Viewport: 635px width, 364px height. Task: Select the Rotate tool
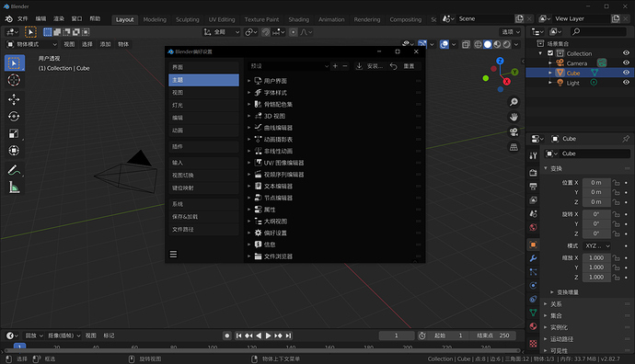14,117
